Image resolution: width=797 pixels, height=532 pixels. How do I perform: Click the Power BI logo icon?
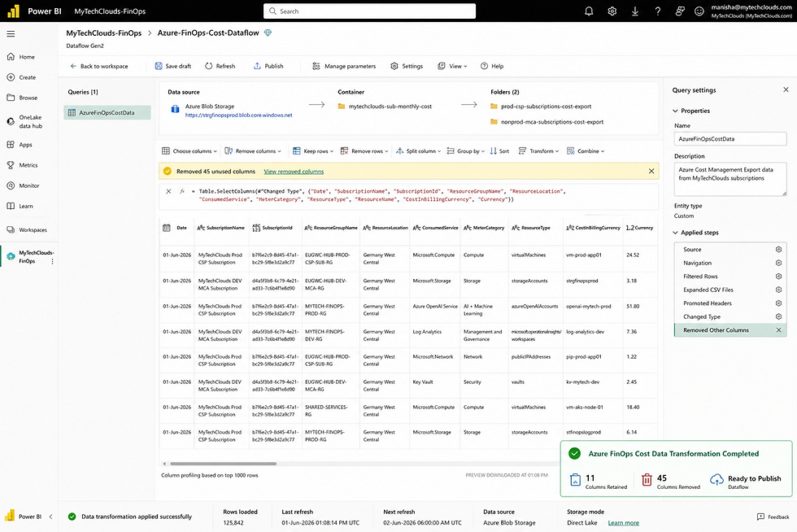(x=13, y=11)
